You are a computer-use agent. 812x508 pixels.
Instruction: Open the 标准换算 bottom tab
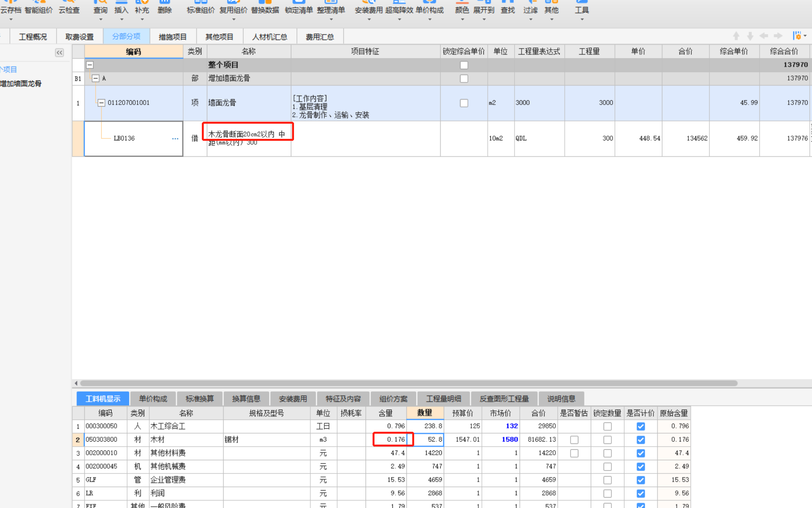199,399
